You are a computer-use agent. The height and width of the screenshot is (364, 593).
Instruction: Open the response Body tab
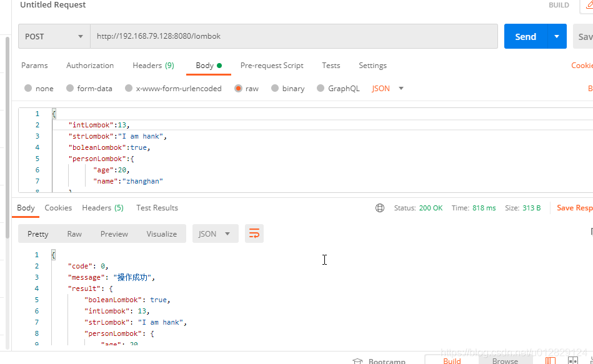[26, 208]
